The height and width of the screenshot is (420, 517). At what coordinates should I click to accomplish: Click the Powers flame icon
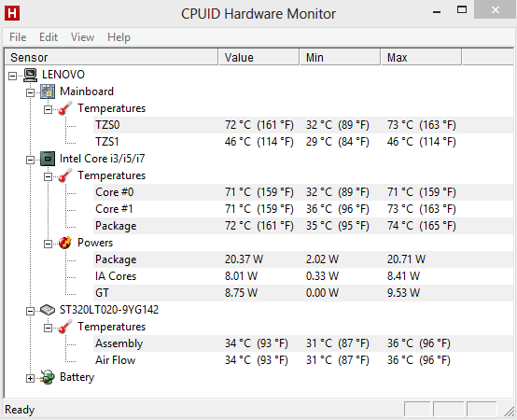[65, 243]
